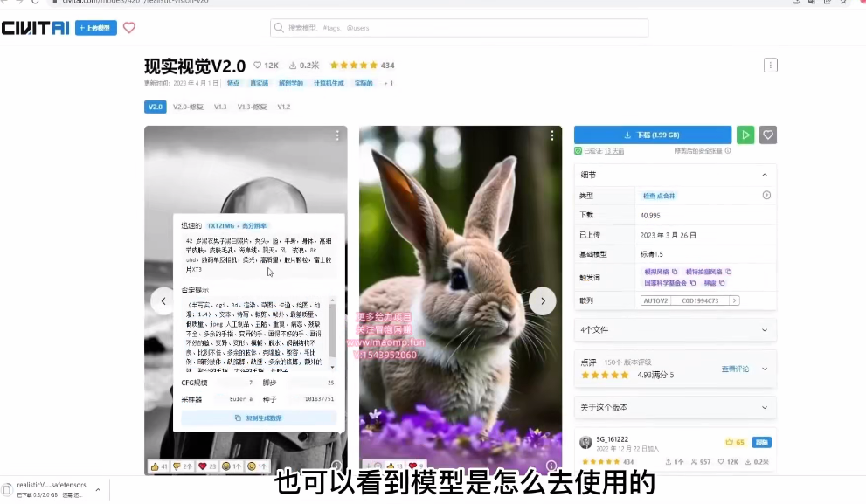Click the grey heart favorite button
This screenshot has height=504, width=866.
(x=768, y=135)
